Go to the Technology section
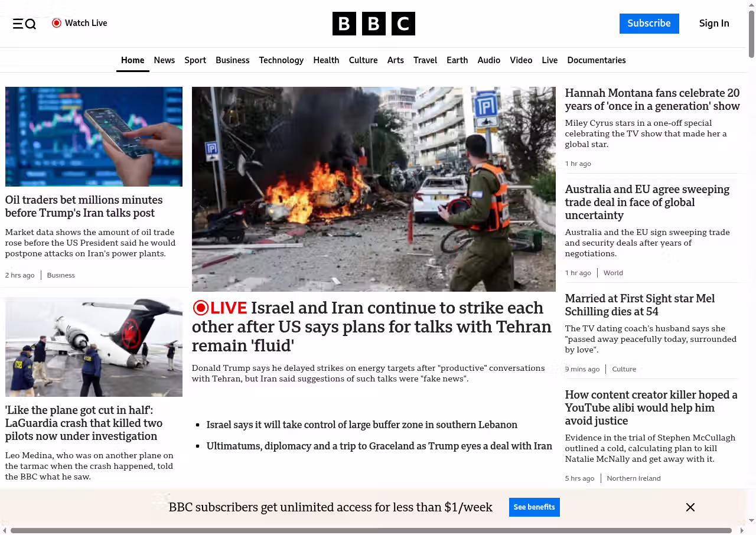 [281, 60]
